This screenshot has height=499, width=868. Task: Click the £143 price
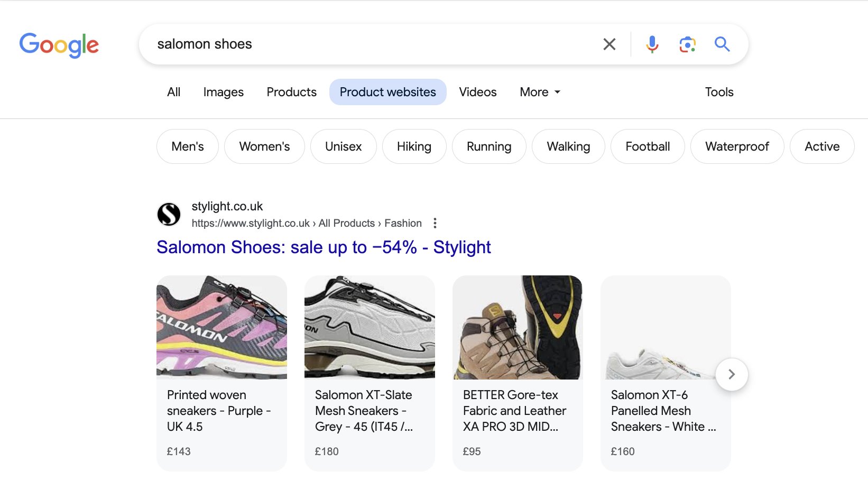[179, 451]
